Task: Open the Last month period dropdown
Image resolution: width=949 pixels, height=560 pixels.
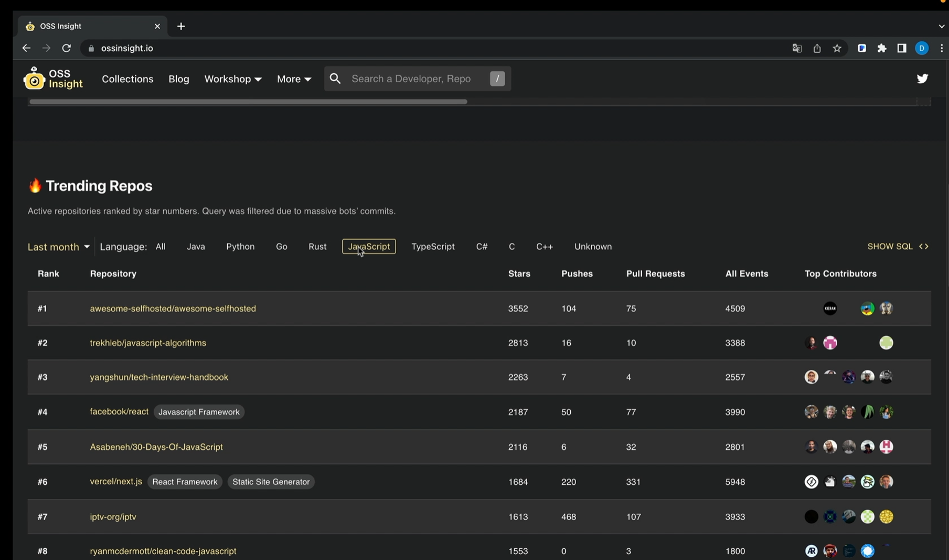Action: (59, 247)
